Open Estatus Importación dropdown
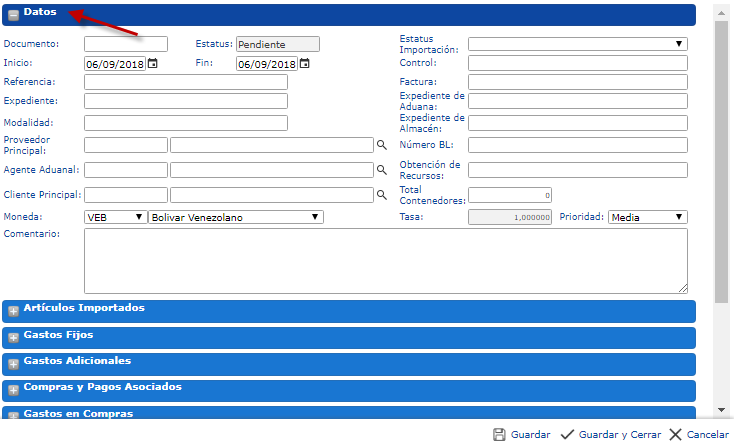Screen dimensions: 734x446 coord(577,44)
